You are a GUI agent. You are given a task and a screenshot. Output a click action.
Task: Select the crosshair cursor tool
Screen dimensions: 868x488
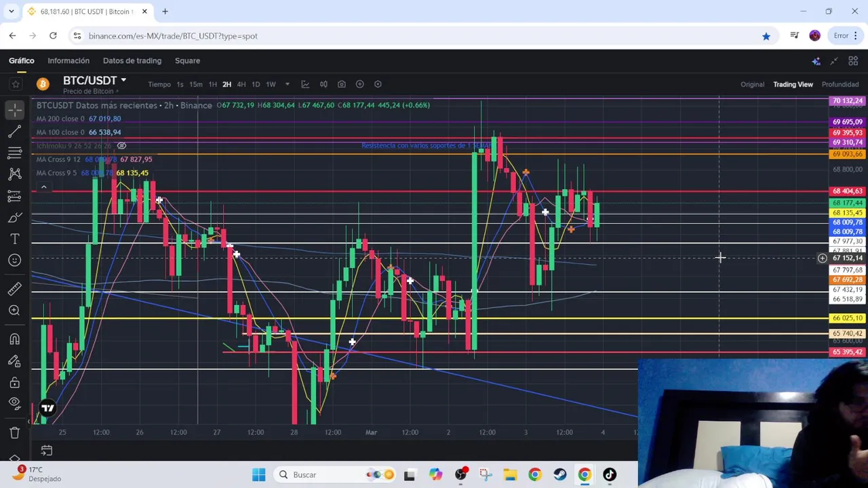tap(15, 108)
